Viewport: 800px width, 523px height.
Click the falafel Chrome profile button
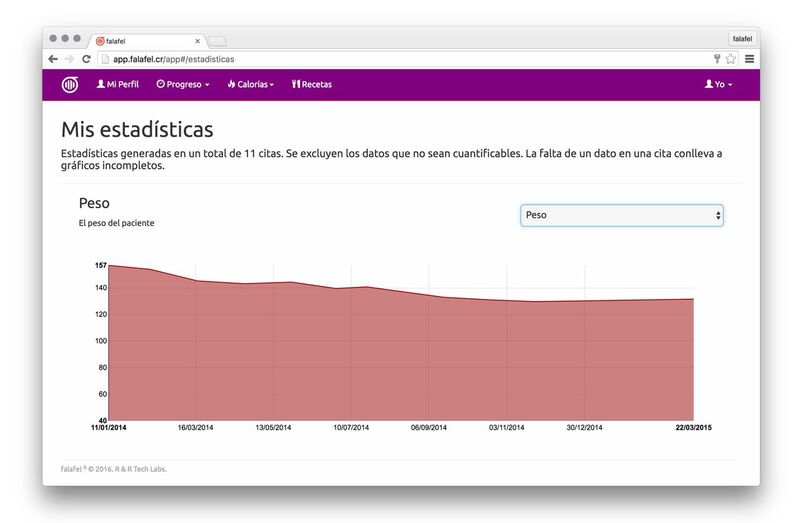742,39
